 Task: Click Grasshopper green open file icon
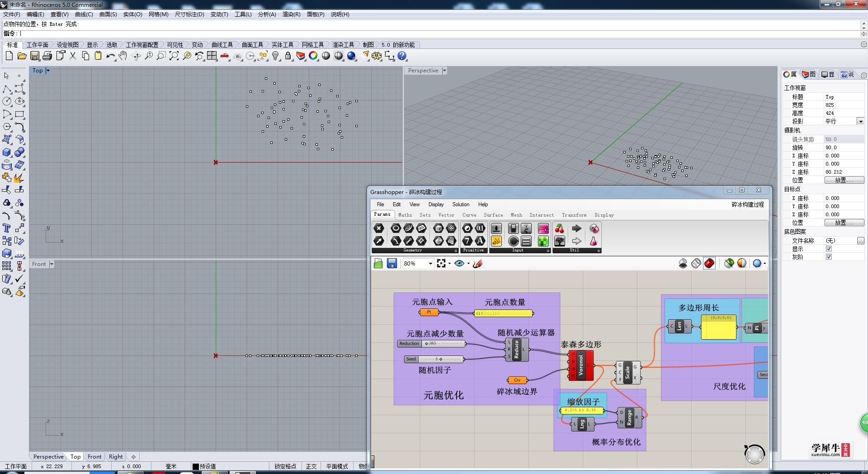tap(378, 263)
